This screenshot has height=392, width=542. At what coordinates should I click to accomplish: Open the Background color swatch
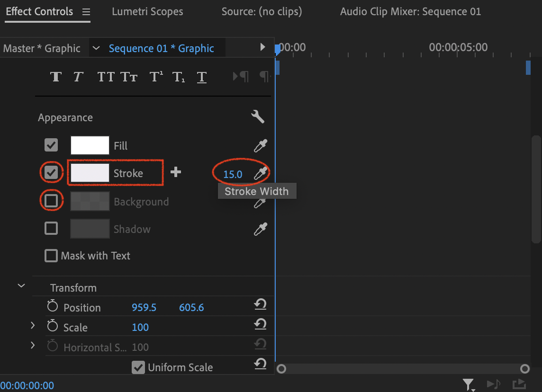point(90,201)
